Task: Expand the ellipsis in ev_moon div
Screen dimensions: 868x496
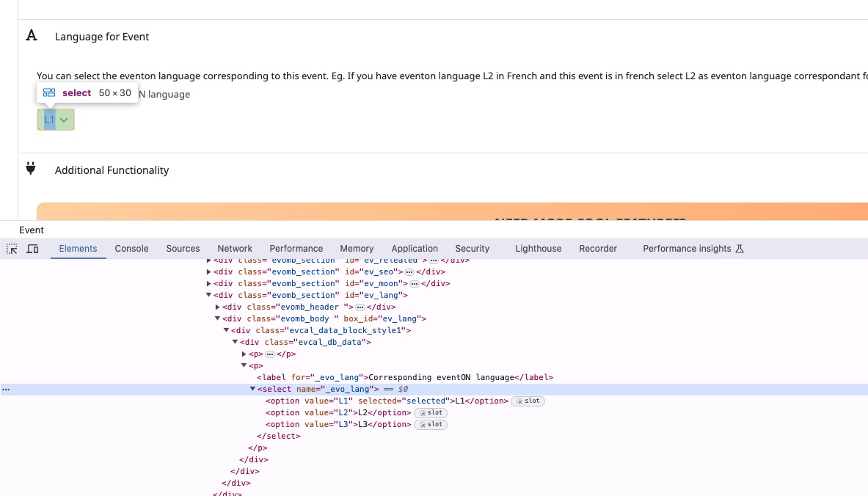Action: click(x=414, y=283)
